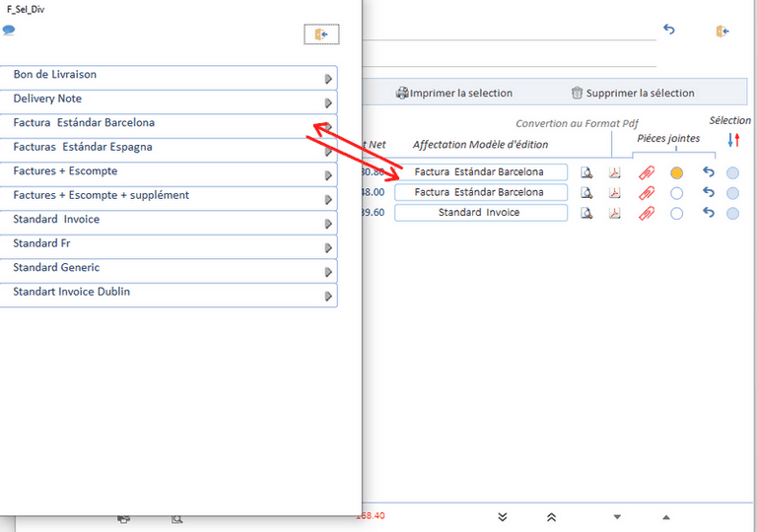Screen dimensions: 757x532
Task: Expand arrow of Standart Invoice Dublin
Action: (x=328, y=296)
